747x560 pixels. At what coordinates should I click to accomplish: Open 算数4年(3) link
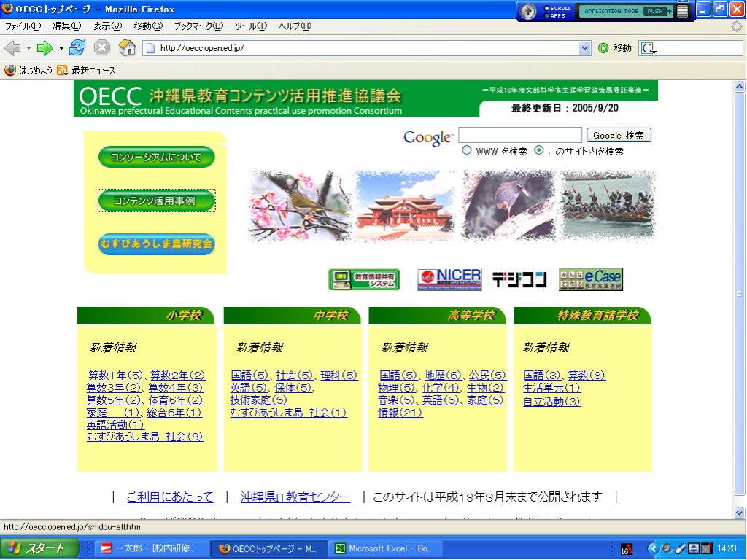click(176, 388)
